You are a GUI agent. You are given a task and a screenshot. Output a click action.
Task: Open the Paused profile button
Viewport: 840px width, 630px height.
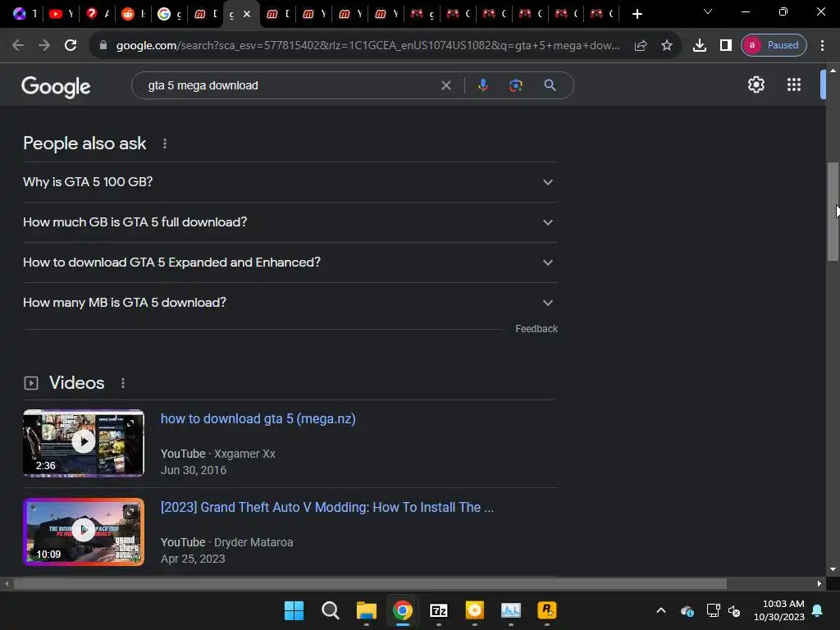[774, 45]
